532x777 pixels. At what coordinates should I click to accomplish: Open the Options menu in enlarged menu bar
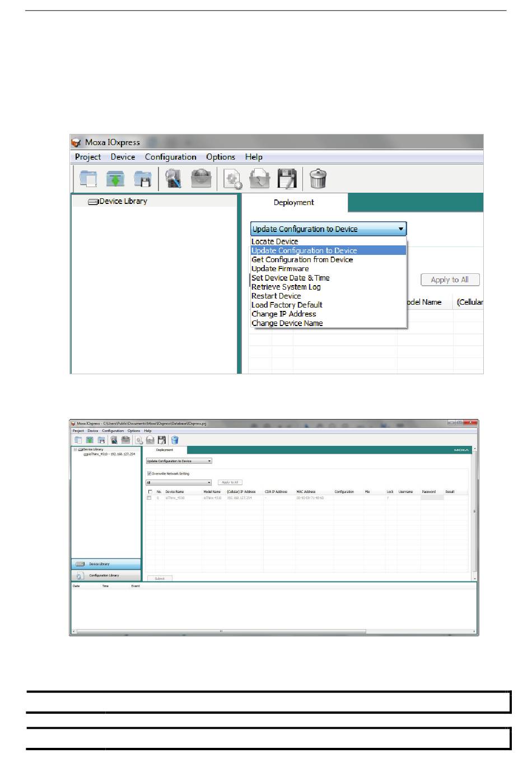click(220, 157)
